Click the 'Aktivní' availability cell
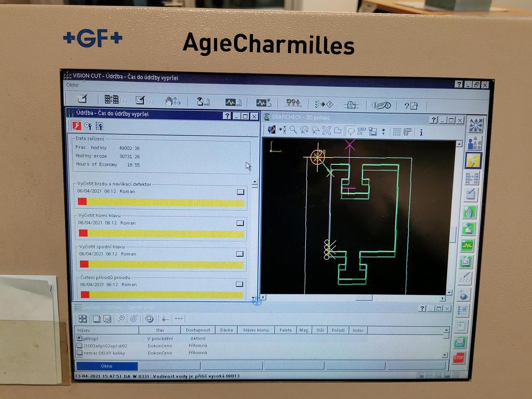This screenshot has height=399, width=532. click(198, 338)
